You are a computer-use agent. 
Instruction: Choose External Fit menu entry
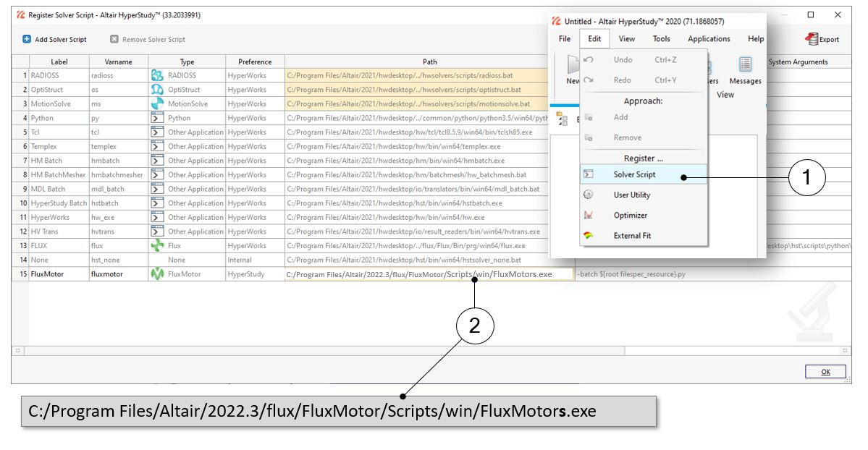(x=632, y=235)
